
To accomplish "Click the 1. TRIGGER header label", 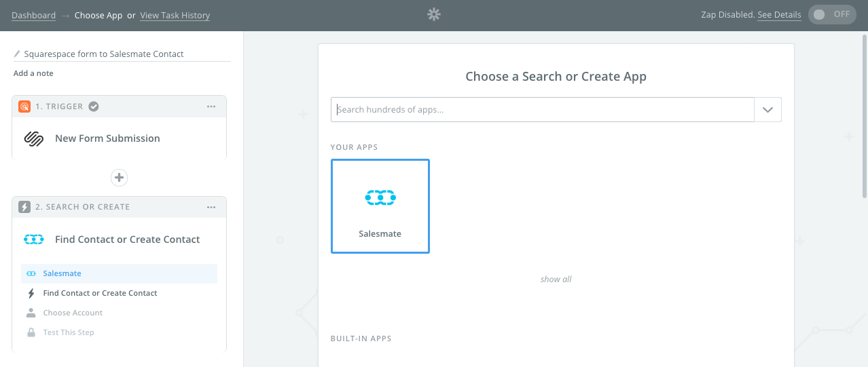I will pyautogui.click(x=59, y=107).
